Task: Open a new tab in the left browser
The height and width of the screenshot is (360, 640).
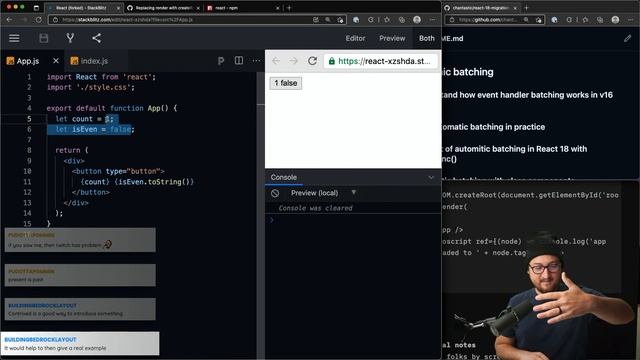Action: click(289, 8)
